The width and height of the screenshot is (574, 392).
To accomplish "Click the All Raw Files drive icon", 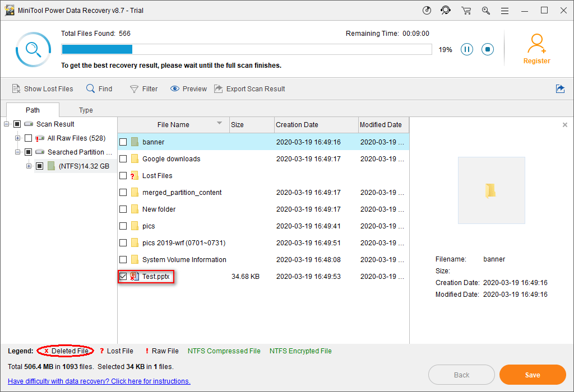I will (x=40, y=138).
